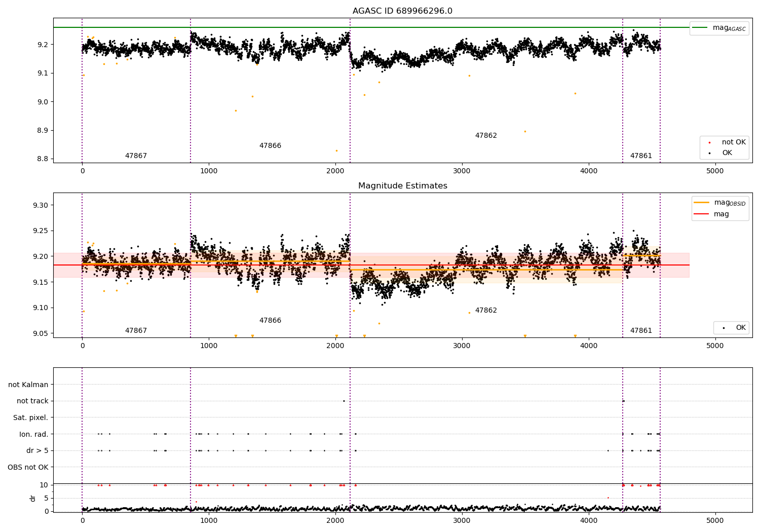Screen dimensions: 760x532
Task: Click obsid label 47867 in the top plot
Action: (136, 156)
